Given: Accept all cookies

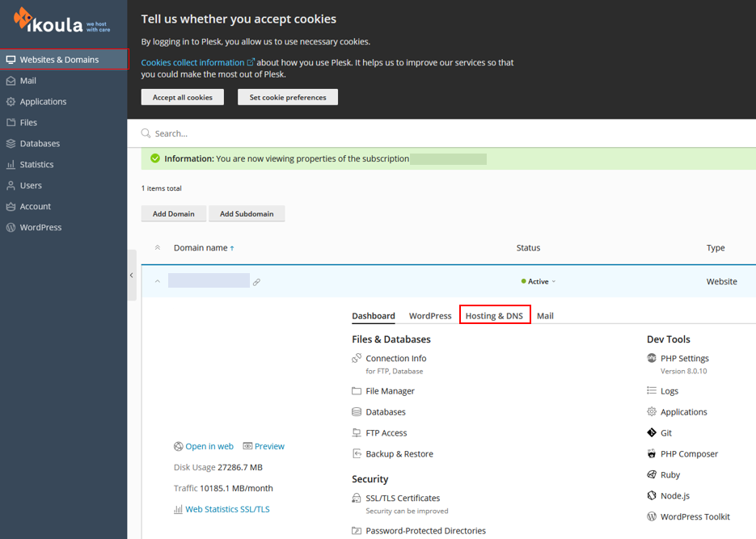Looking at the screenshot, I should coord(183,97).
